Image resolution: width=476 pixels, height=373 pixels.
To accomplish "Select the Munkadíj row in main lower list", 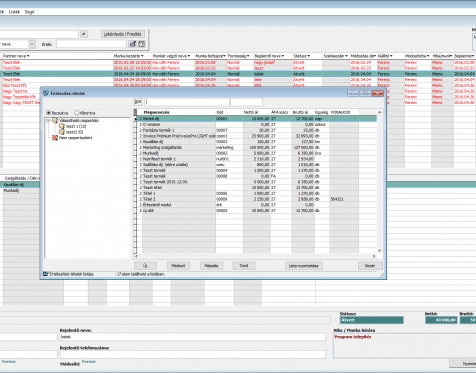I will 21,191.
